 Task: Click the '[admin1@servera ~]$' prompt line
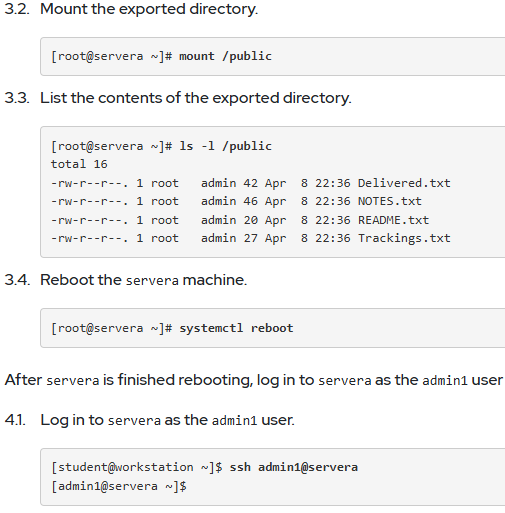pyautogui.click(x=119, y=486)
